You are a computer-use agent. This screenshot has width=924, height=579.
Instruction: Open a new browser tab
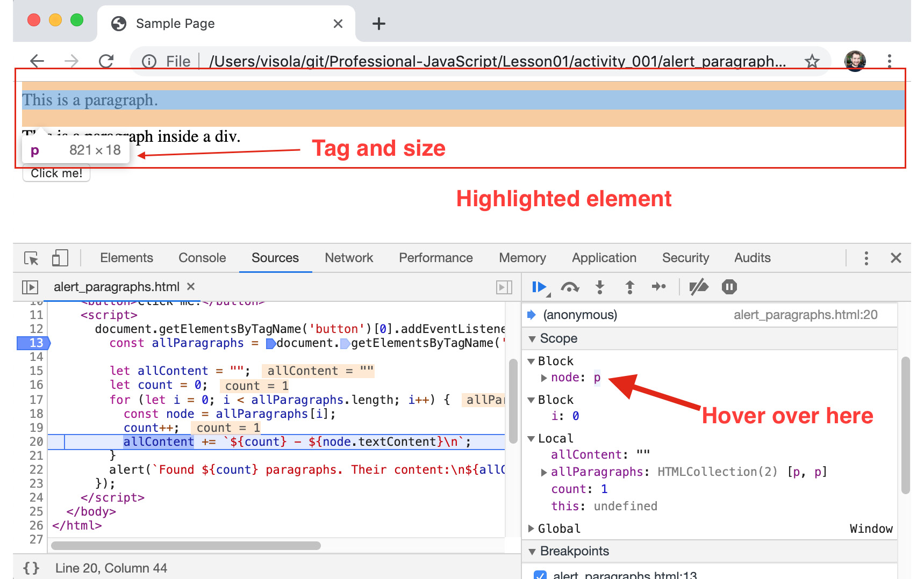click(379, 24)
